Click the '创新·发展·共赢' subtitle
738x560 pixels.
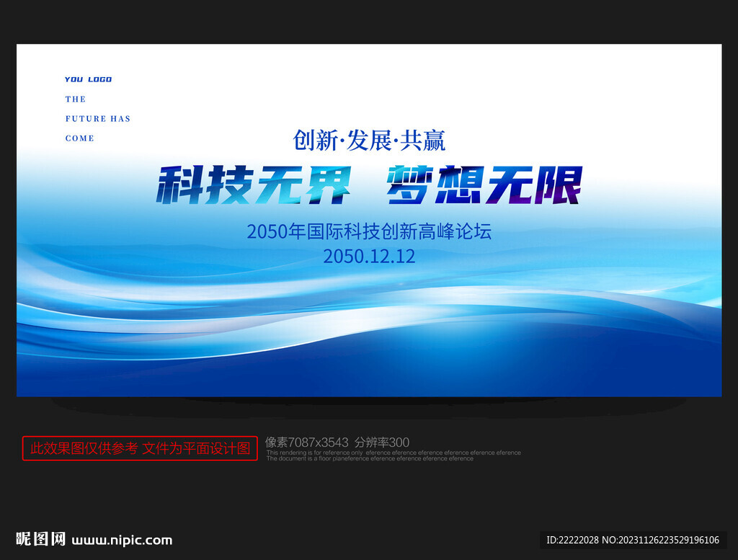click(369, 141)
